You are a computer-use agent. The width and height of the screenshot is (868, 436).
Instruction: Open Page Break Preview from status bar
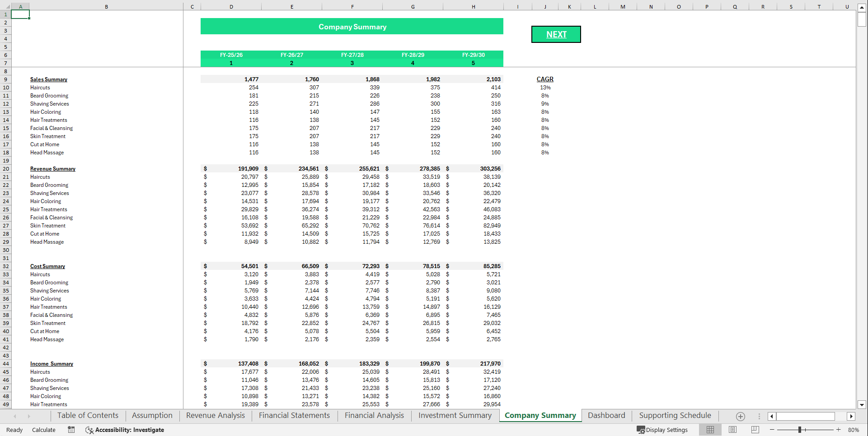(755, 430)
